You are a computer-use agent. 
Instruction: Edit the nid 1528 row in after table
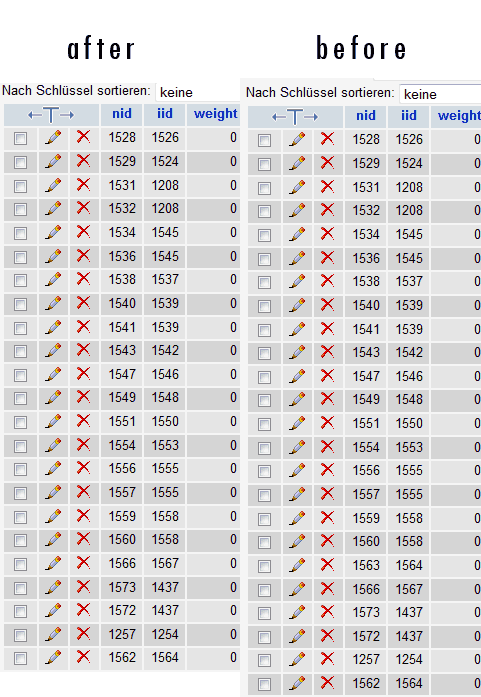[53, 137]
